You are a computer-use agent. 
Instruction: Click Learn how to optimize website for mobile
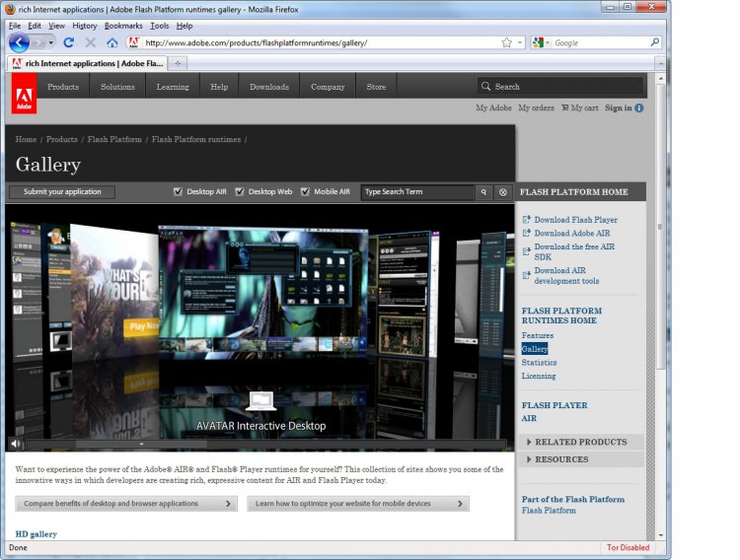pyautogui.click(x=358, y=504)
